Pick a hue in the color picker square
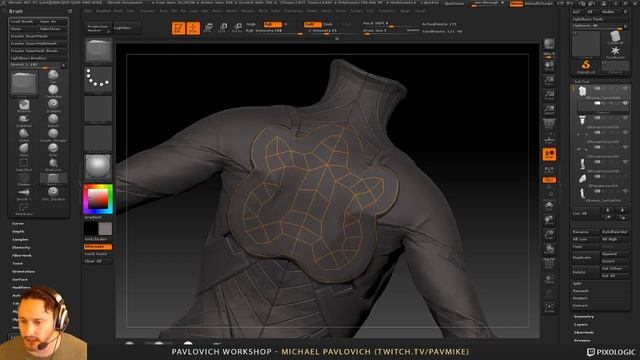The height and width of the screenshot is (360, 640). click(98, 199)
